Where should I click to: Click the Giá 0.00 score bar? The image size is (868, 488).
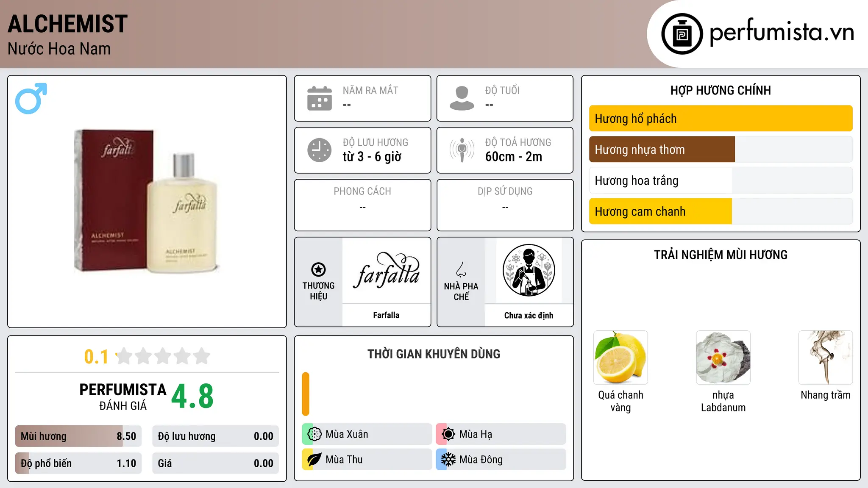[x=215, y=463]
